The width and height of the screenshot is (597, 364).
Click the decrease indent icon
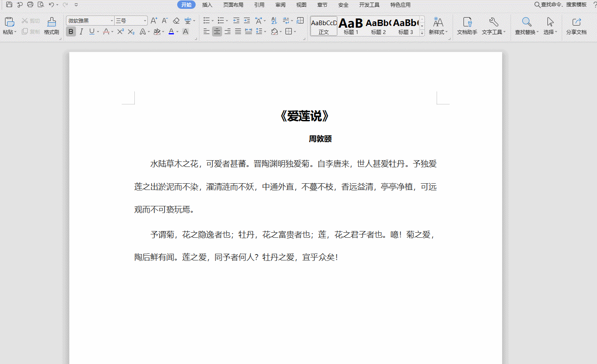(x=236, y=21)
